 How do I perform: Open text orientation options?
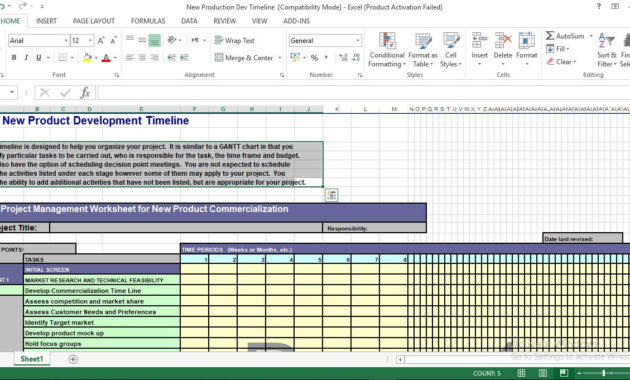click(x=172, y=40)
